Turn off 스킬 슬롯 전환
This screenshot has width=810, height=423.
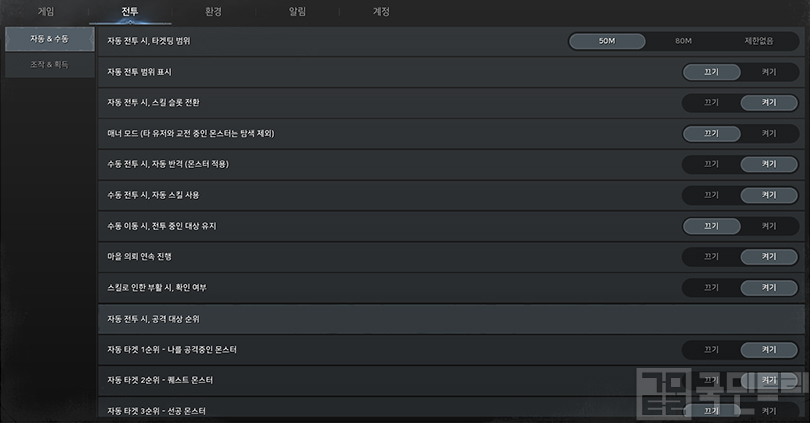point(711,103)
